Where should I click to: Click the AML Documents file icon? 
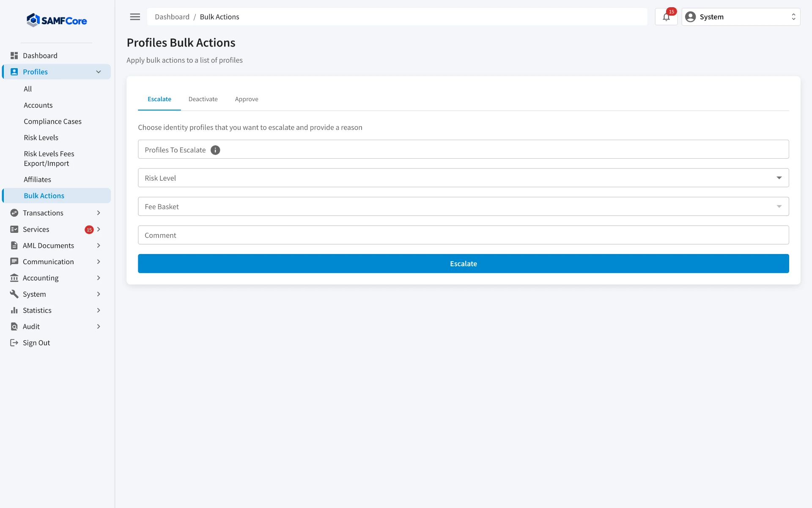click(x=14, y=246)
